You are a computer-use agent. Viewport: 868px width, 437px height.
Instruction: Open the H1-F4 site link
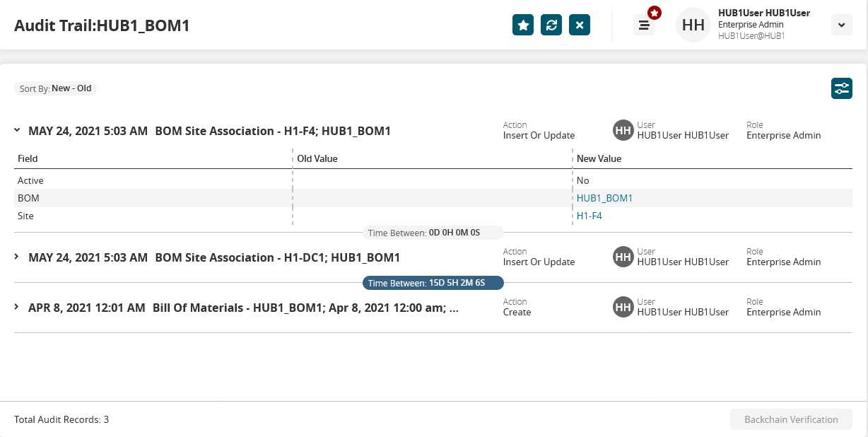click(x=590, y=216)
